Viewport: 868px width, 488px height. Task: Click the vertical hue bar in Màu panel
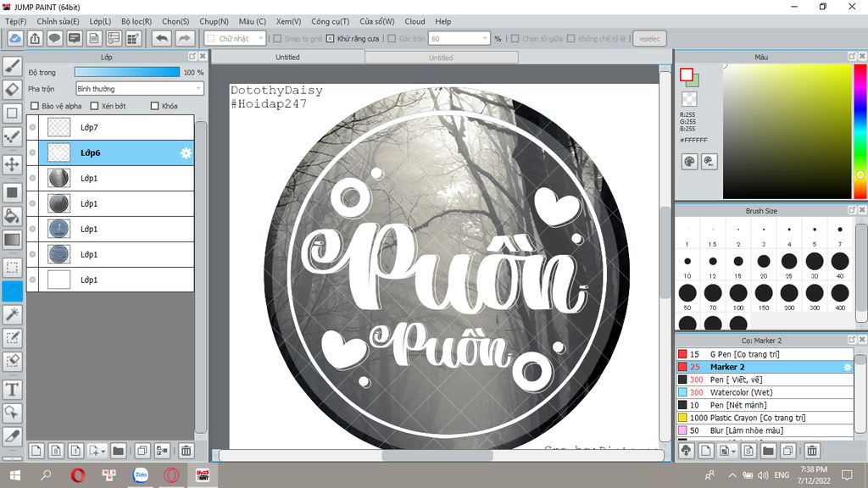(860, 131)
